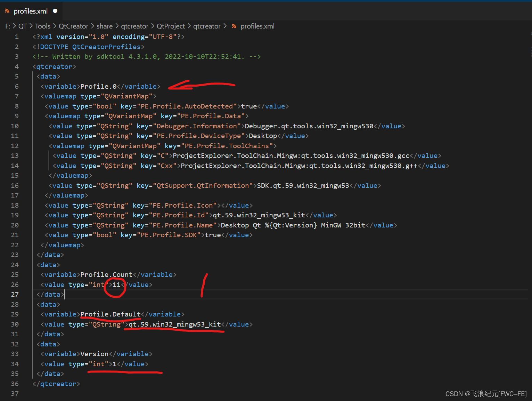The image size is (532, 401).
Task: Click line number 6 in the gutter
Action: 17,87
